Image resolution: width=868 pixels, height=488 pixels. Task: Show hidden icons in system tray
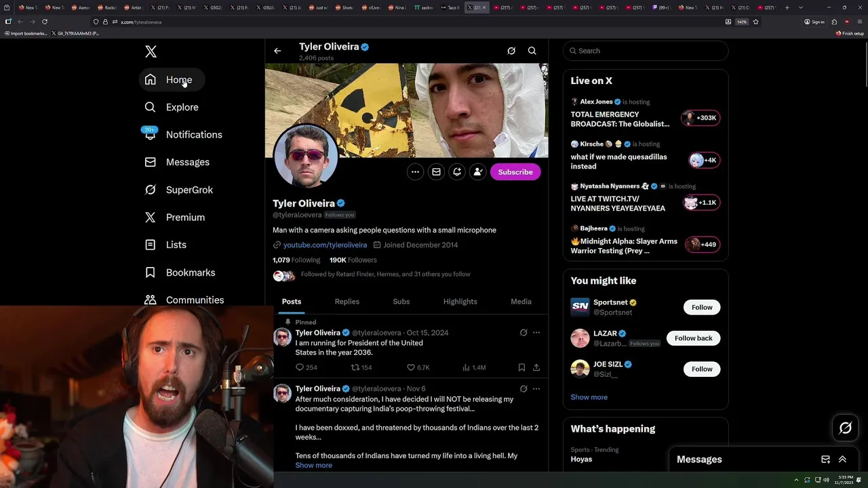(796, 479)
